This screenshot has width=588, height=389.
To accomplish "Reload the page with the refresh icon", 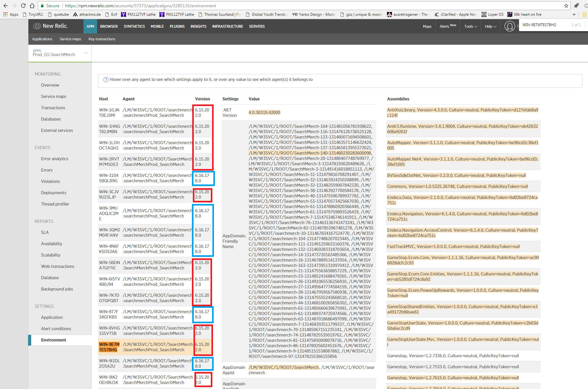I will (23, 6).
